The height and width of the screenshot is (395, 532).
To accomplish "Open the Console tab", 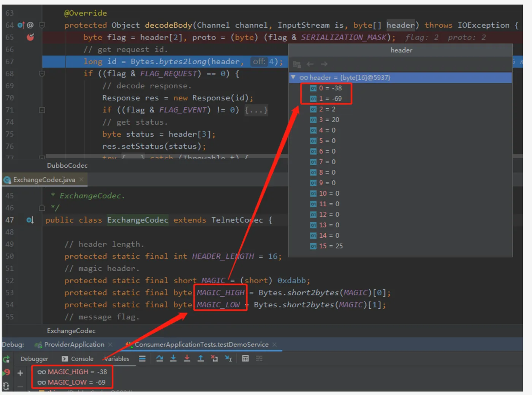I will 78,359.
